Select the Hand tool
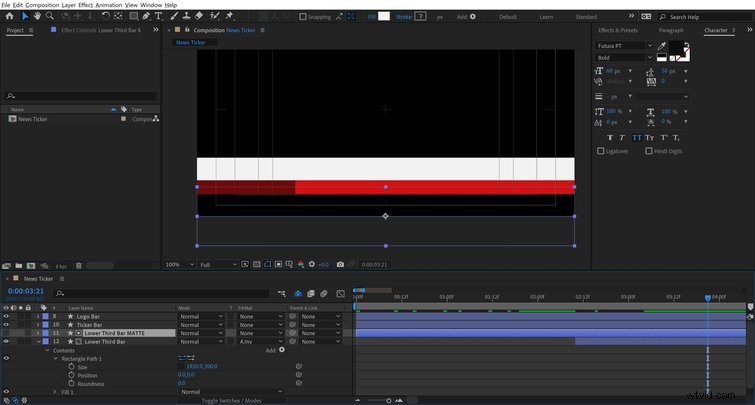The width and height of the screenshot is (755, 405). click(37, 16)
